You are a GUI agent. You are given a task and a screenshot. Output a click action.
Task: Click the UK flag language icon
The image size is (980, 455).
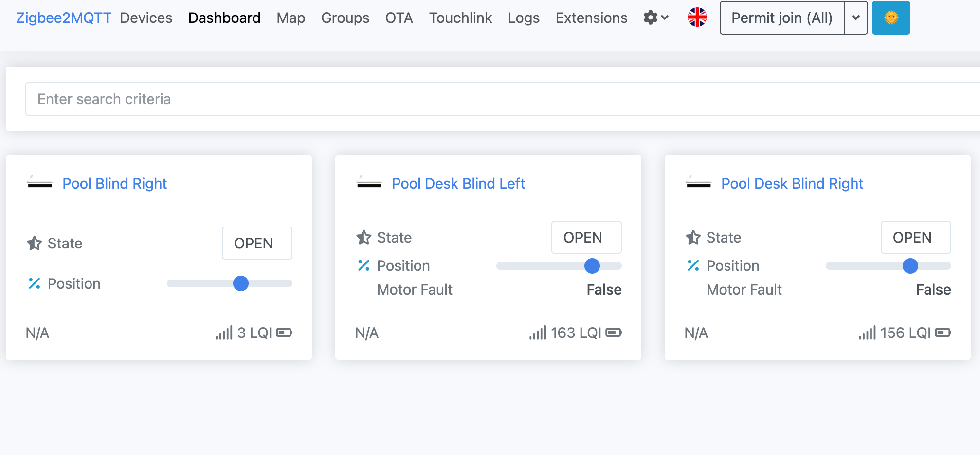tap(697, 17)
